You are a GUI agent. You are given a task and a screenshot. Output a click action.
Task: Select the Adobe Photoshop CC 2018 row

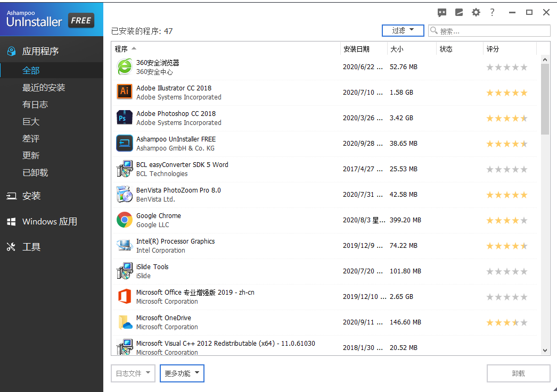pos(324,118)
